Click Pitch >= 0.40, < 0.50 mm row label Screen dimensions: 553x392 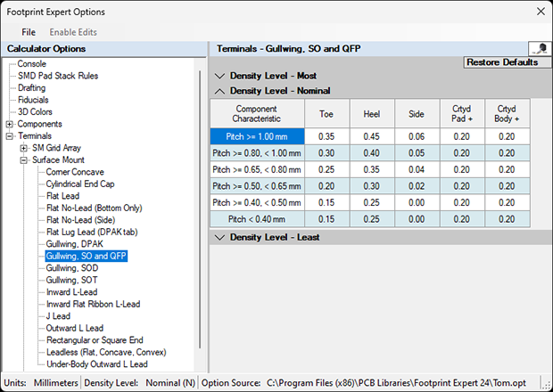(x=257, y=203)
